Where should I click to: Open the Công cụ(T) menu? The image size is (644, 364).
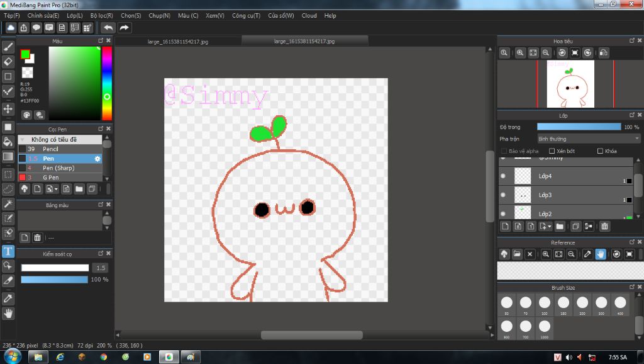246,16
